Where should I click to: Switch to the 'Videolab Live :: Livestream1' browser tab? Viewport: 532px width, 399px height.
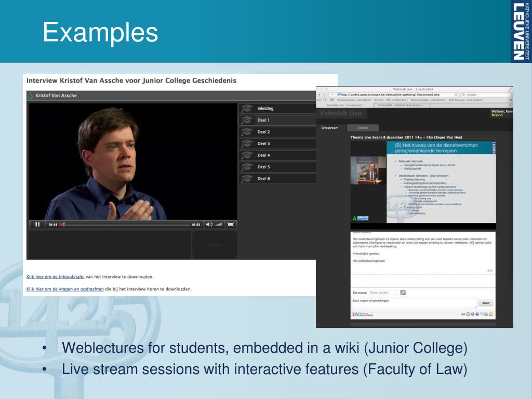pos(344,105)
